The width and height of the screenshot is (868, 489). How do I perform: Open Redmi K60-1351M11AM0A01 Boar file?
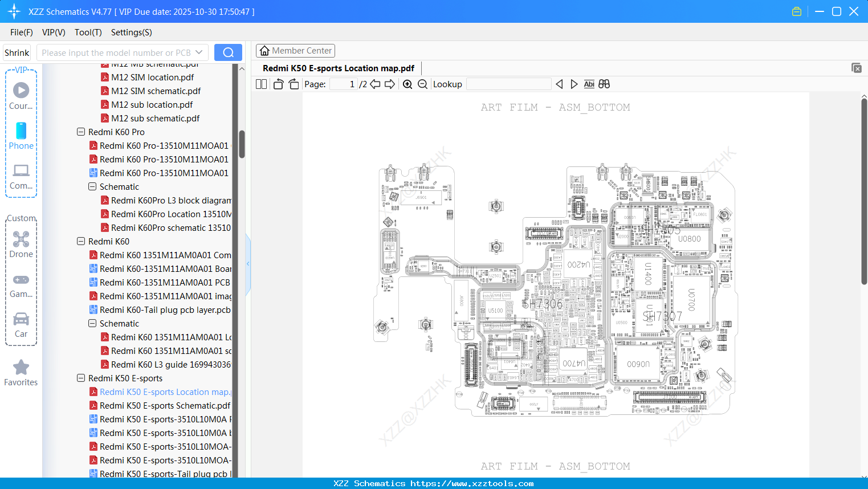pyautogui.click(x=161, y=268)
